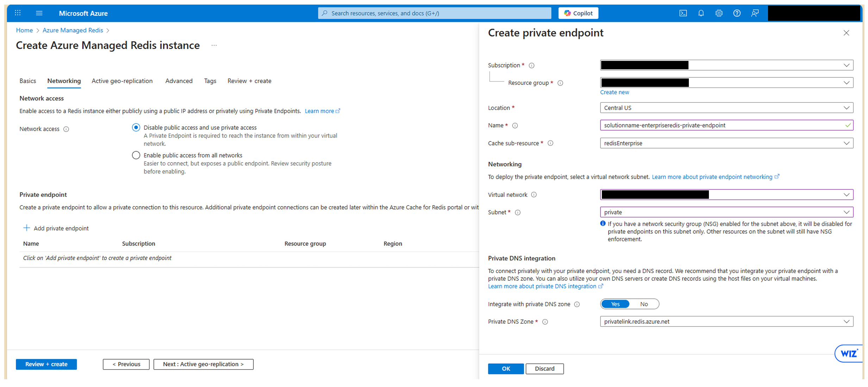Screen dimensions: 868x387
Task: Go to the Advanced tab
Action: coord(179,81)
